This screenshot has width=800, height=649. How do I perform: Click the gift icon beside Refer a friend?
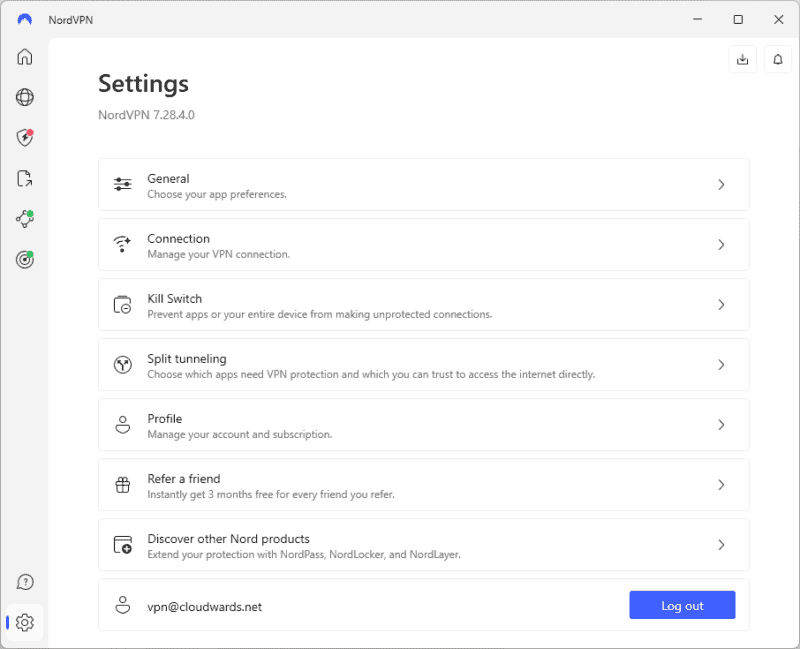122,485
